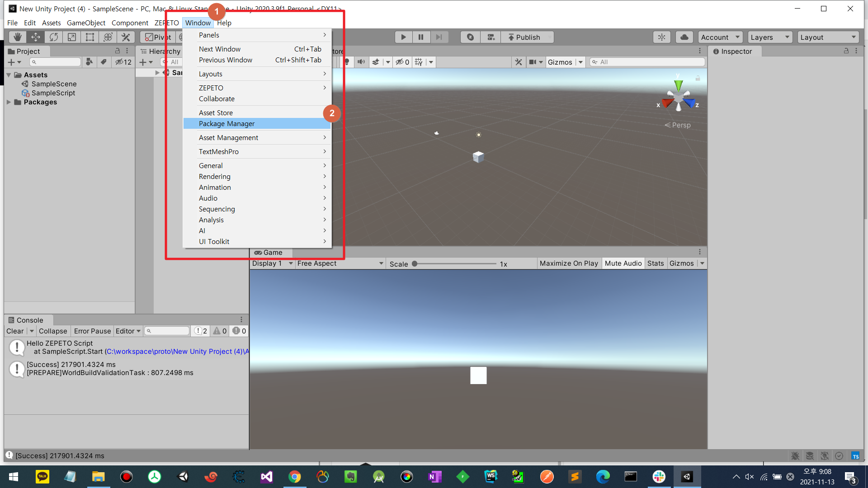Click the scene orientation gizmo
Image resolution: width=868 pixels, height=488 pixels.
tap(678, 97)
